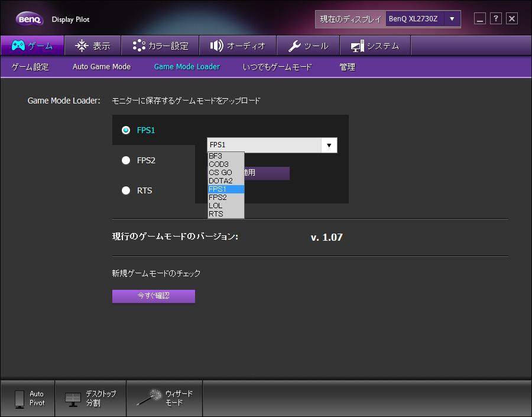The image size is (532, 417).
Task: Select the FPS2 radio button
Action: point(126,160)
